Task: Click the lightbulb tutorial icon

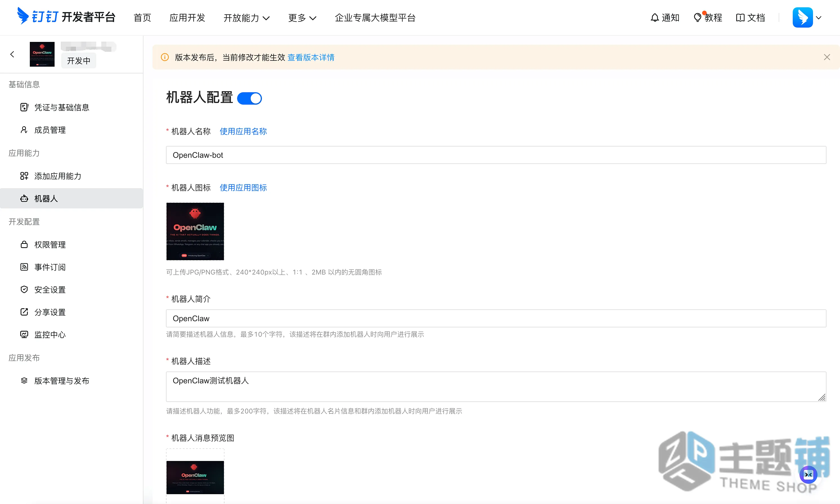Action: coord(697,18)
